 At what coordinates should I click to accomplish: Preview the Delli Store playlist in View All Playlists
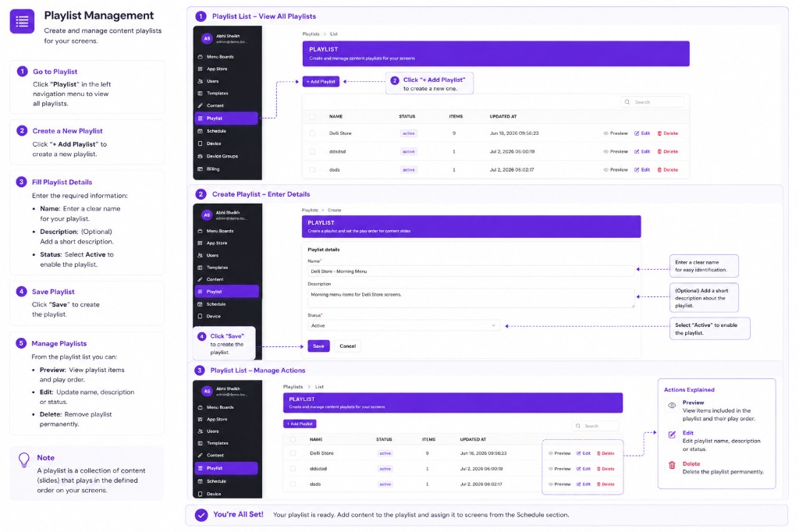[x=616, y=133]
